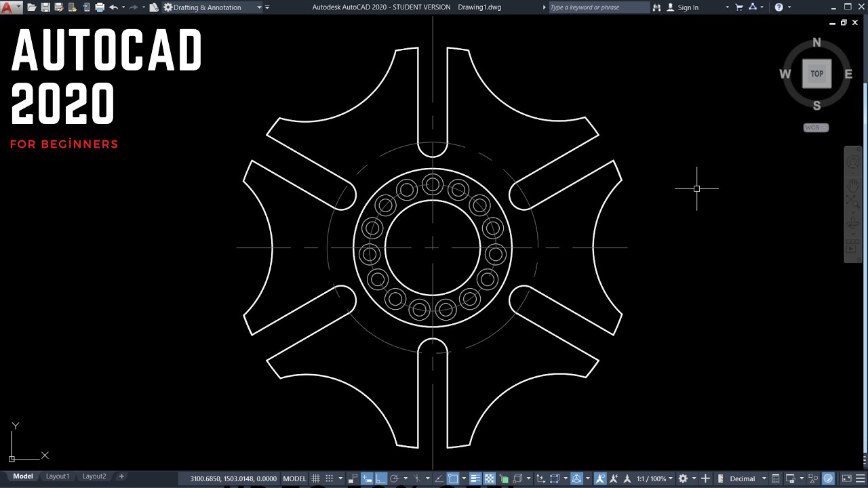868x488 pixels.
Task: Click the E compass direction on ViewCube
Action: 848,75
